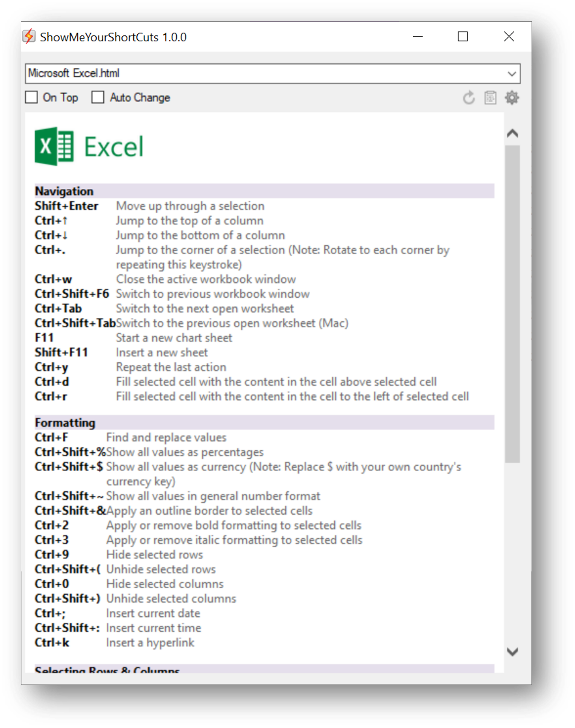Click 'Show all values as percentages'
This screenshot has width=575, height=728.
tap(185, 452)
